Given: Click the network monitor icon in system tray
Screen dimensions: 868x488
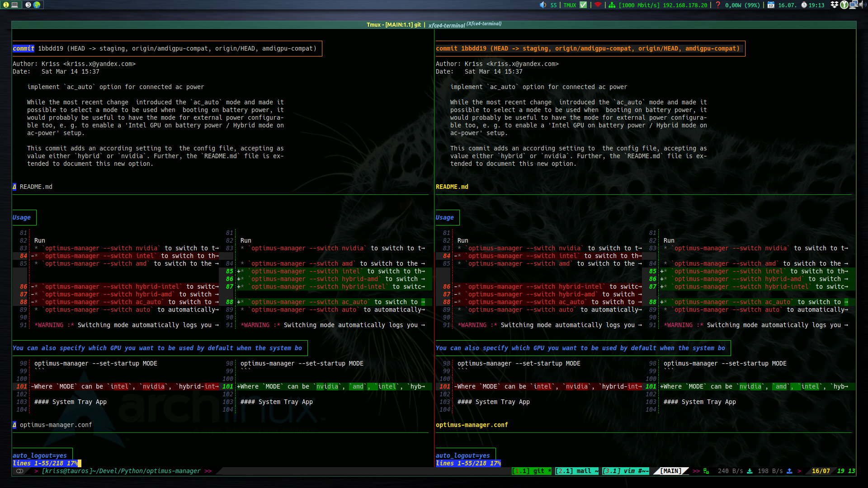Looking at the screenshot, I should 854,5.
